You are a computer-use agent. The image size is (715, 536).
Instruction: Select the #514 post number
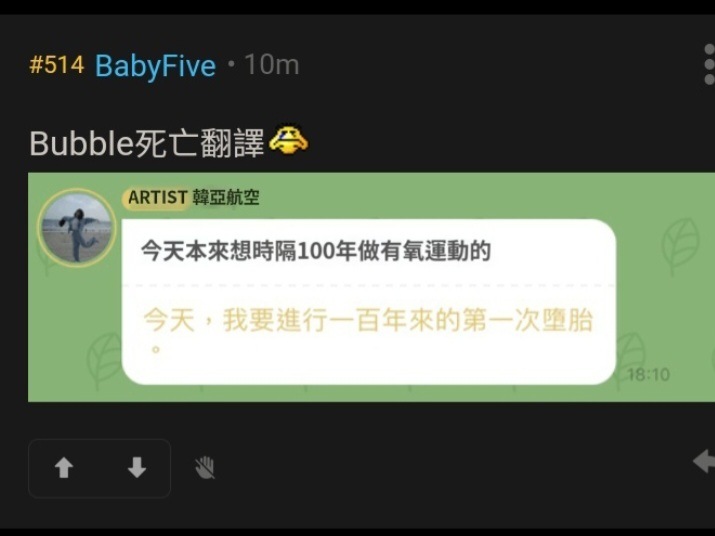pyautogui.click(x=57, y=65)
